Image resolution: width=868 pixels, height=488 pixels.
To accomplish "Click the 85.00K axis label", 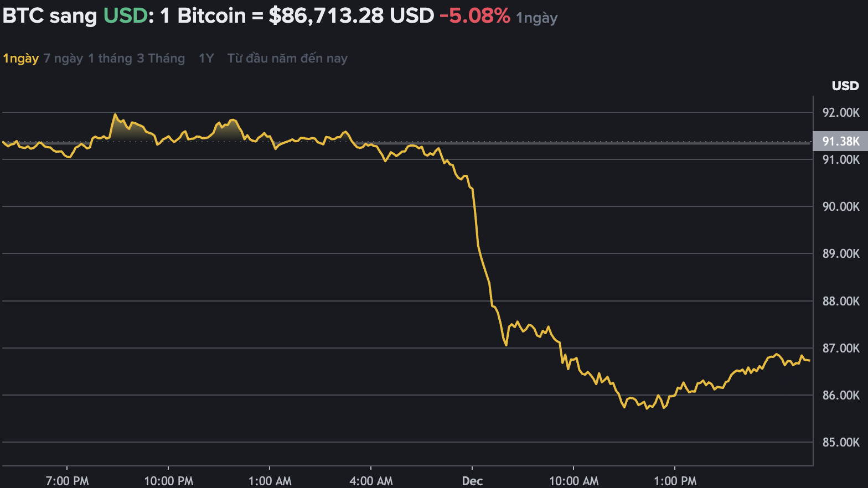I will click(x=843, y=442).
